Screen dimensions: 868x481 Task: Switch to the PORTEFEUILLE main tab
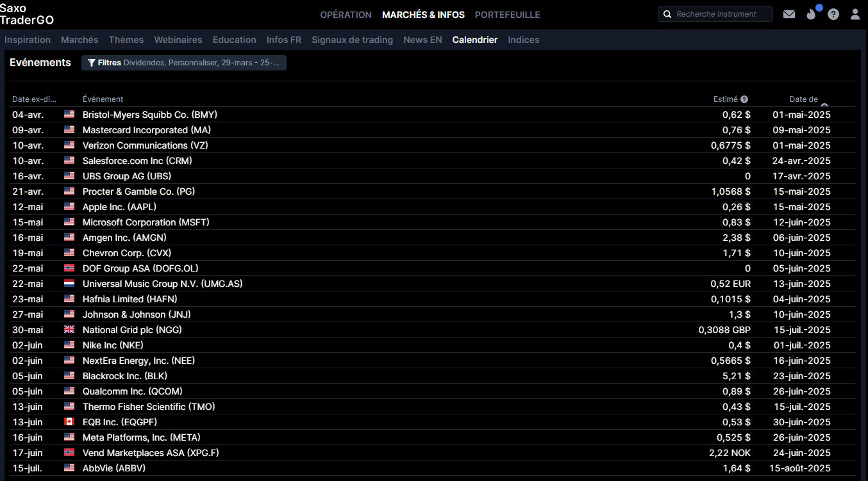508,15
